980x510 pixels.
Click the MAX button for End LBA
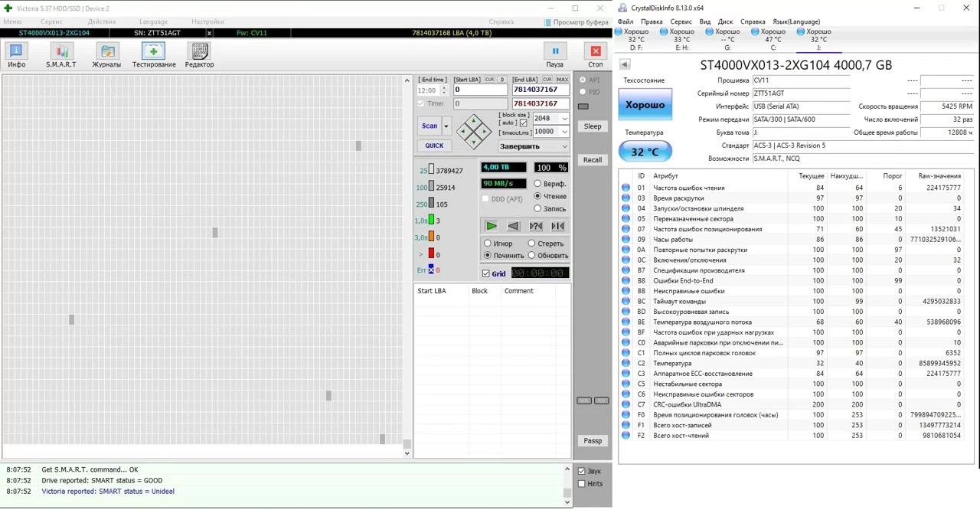[x=563, y=80]
